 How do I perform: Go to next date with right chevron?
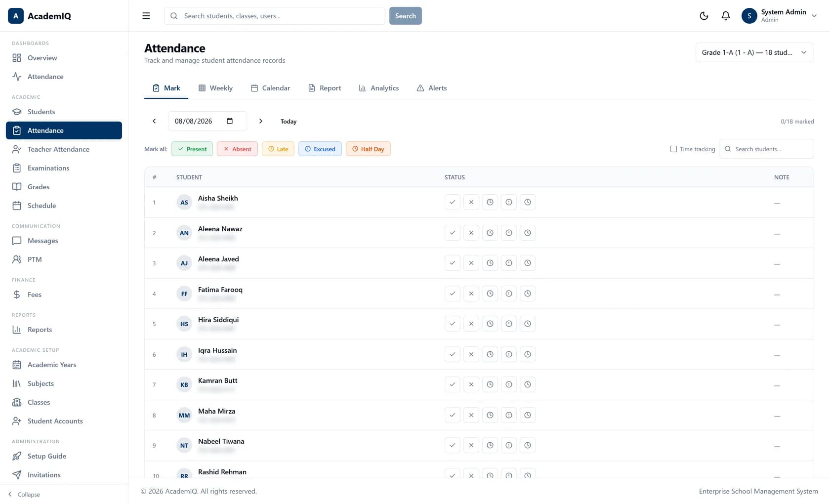(x=261, y=121)
